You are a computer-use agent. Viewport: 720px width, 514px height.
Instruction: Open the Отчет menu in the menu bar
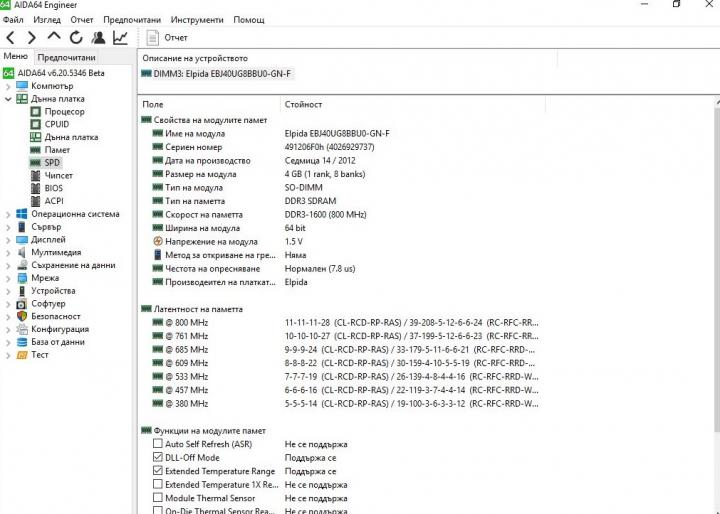pyautogui.click(x=82, y=20)
